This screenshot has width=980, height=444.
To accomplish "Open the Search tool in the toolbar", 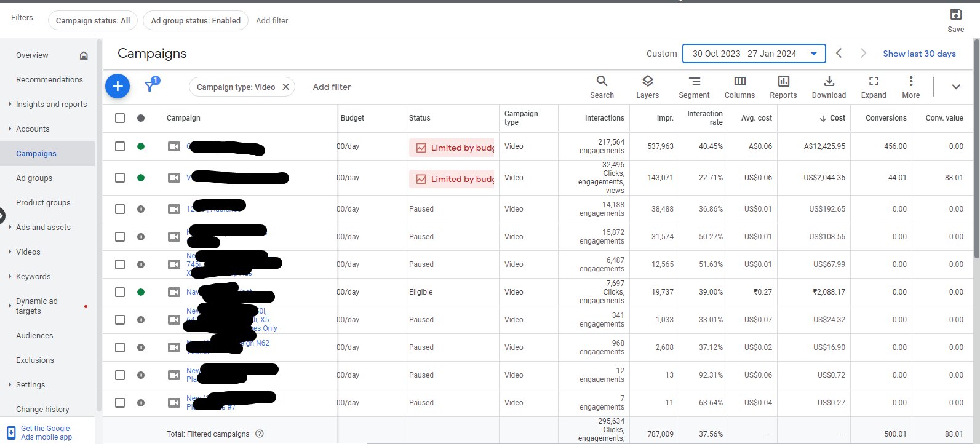I will (602, 87).
